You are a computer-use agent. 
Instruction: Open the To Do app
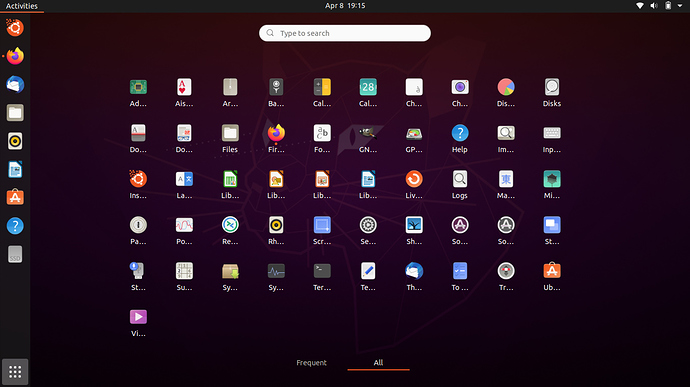coord(460,271)
